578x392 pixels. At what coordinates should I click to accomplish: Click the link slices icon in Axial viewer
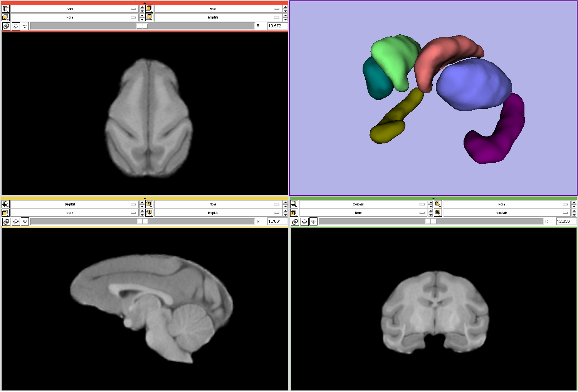[x=6, y=26]
